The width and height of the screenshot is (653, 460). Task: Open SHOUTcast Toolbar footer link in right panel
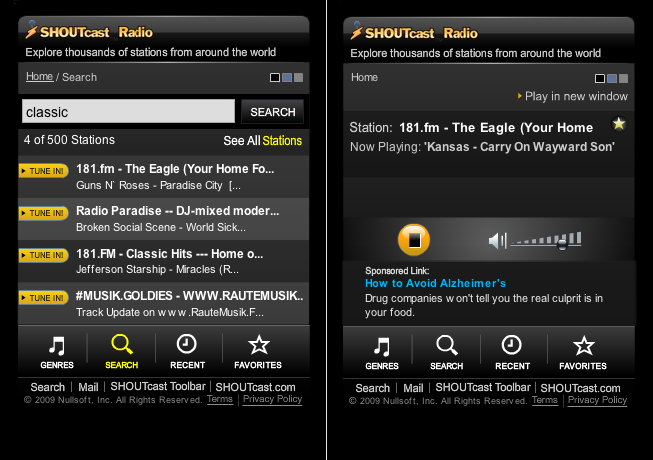pos(483,387)
